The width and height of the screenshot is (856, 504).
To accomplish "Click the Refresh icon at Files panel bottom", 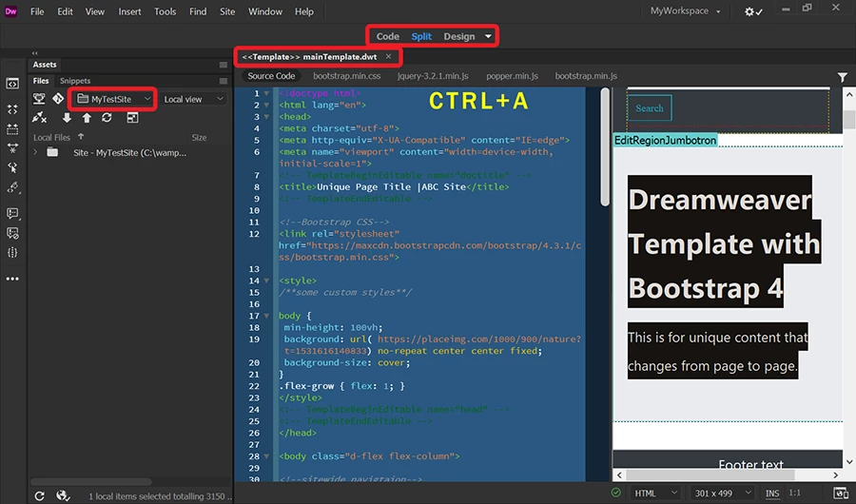I will point(39,495).
